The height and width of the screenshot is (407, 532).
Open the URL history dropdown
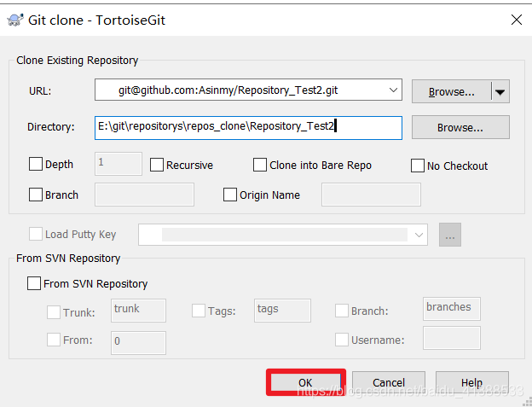click(x=393, y=90)
